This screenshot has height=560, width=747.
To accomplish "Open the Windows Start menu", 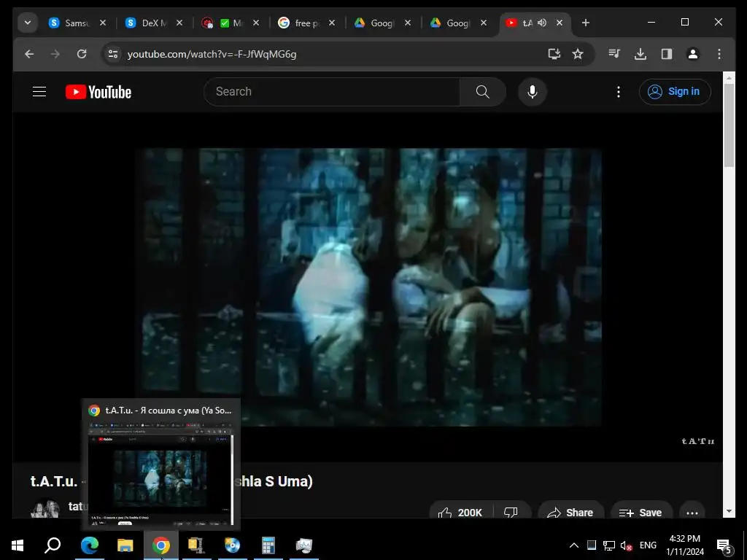I will 18,545.
